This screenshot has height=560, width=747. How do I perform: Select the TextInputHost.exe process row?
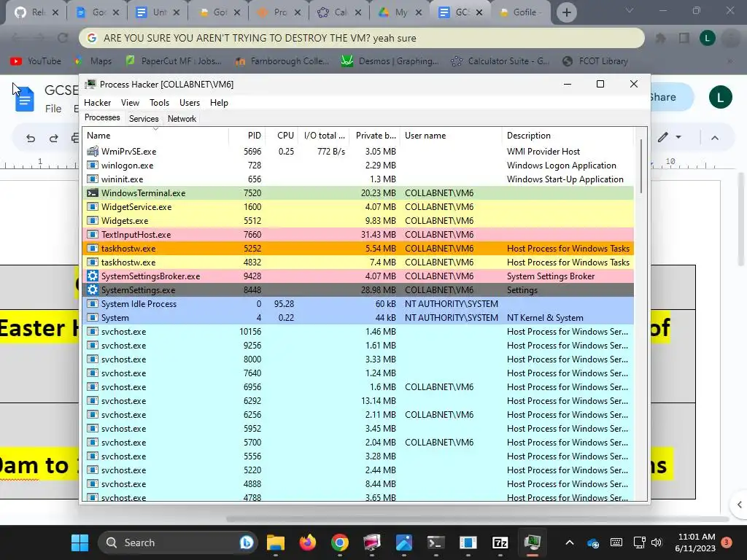[x=358, y=234]
